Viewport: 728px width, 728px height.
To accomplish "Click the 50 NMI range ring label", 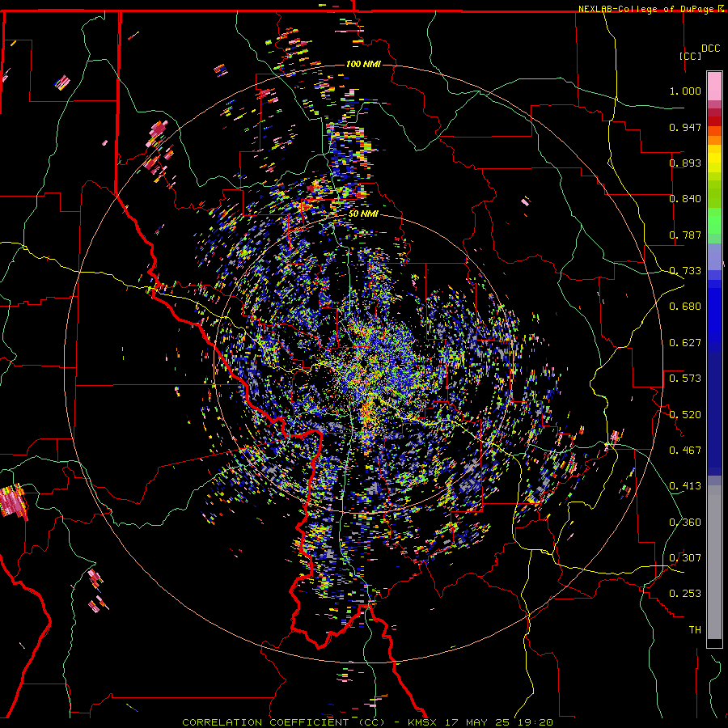I will pos(363,214).
